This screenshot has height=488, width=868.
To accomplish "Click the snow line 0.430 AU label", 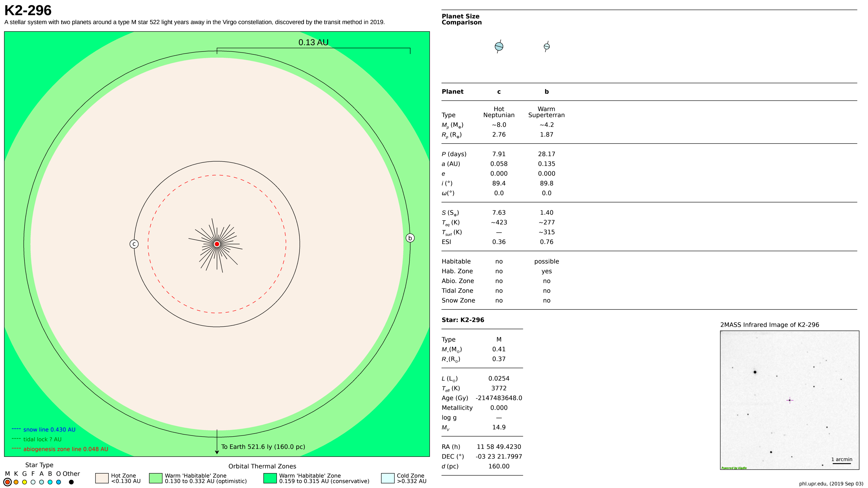I will [x=49, y=429].
